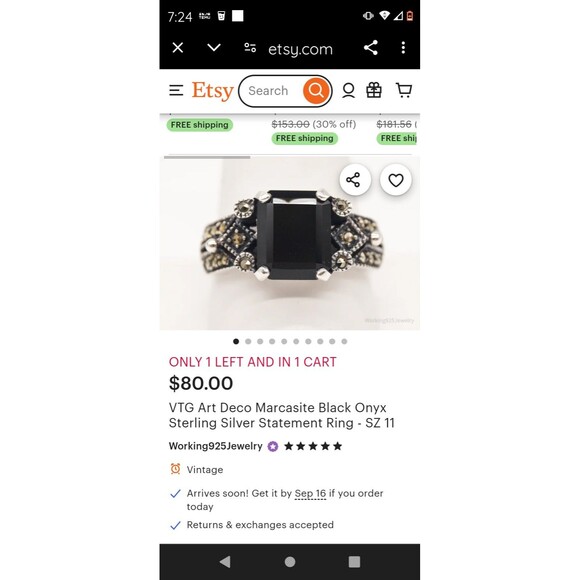The height and width of the screenshot is (580, 580).
Task: Open the gift mode icon
Action: click(x=374, y=90)
